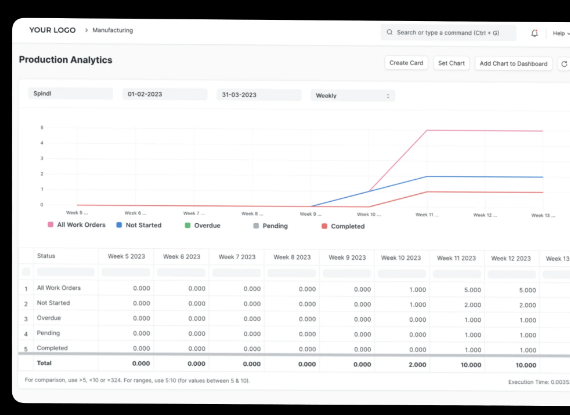Focus the search or type a command box

coord(448,33)
